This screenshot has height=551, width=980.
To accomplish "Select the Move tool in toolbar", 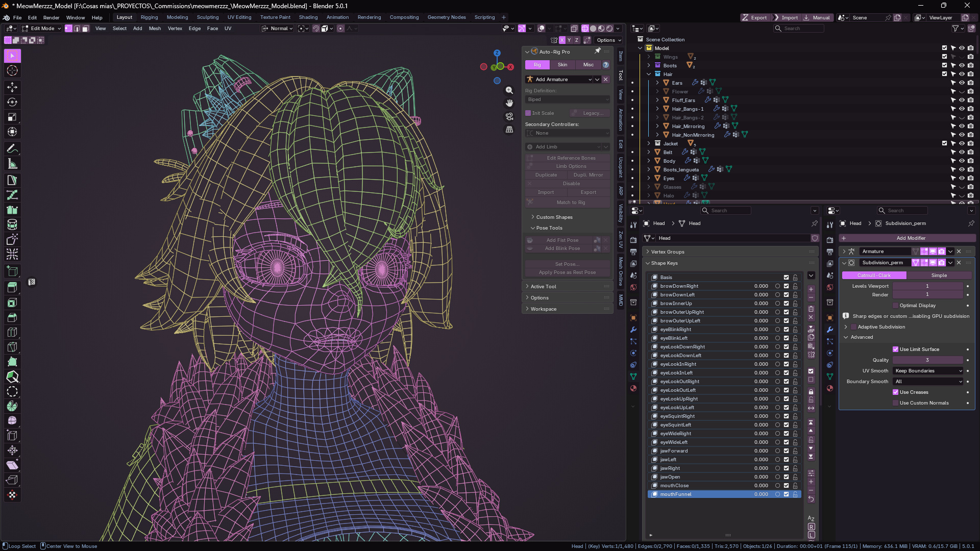I will coord(12,87).
